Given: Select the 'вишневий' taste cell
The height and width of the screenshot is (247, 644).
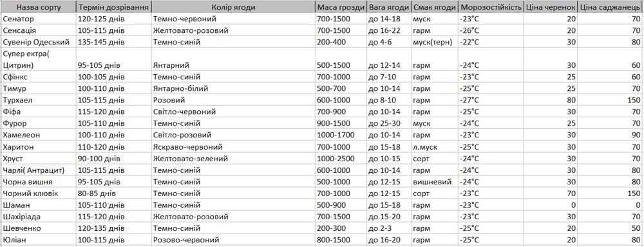Looking at the screenshot, I should 435,181.
